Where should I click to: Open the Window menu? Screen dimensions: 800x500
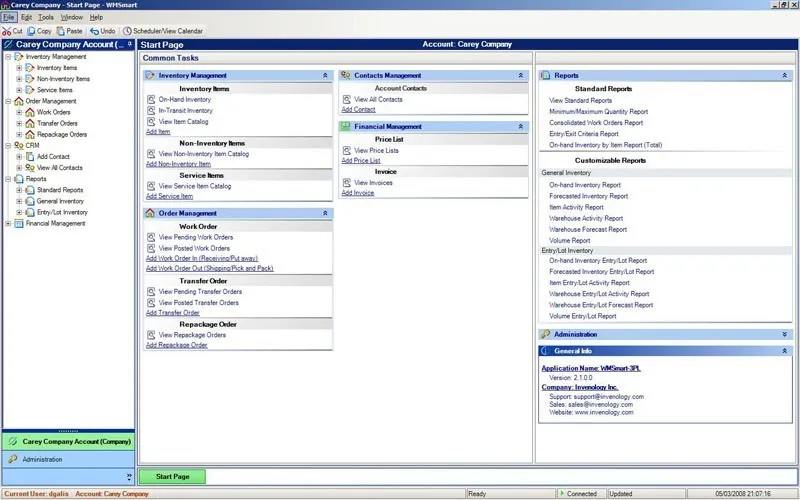pos(71,17)
